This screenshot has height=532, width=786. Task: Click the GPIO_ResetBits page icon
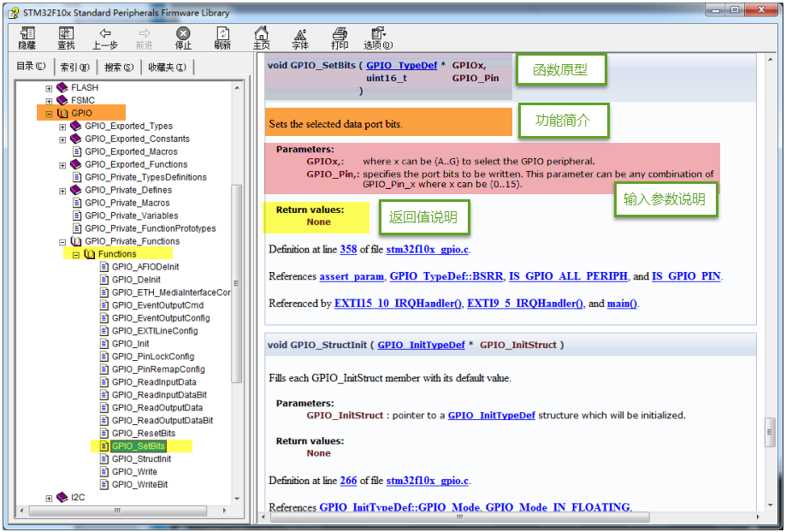[x=104, y=434]
